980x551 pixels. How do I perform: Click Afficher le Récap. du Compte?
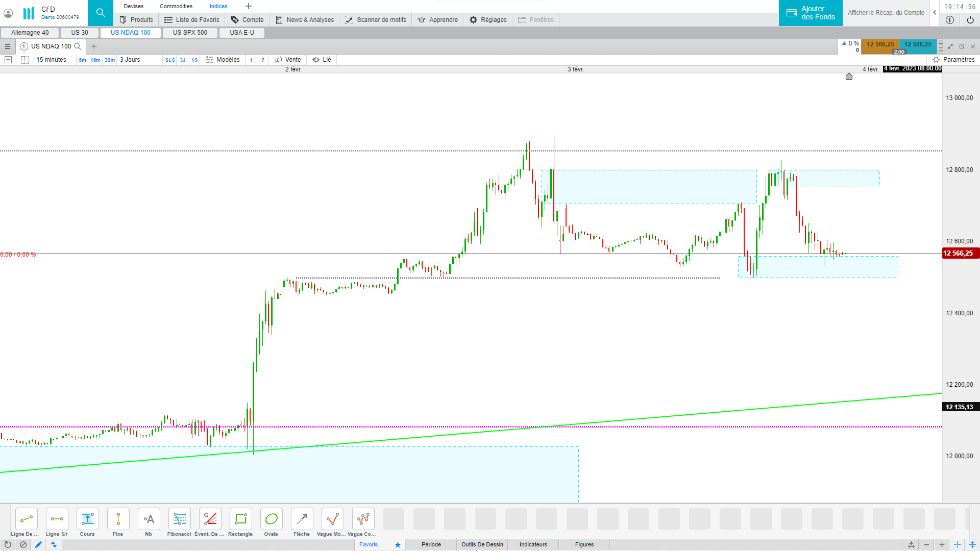pos(886,13)
